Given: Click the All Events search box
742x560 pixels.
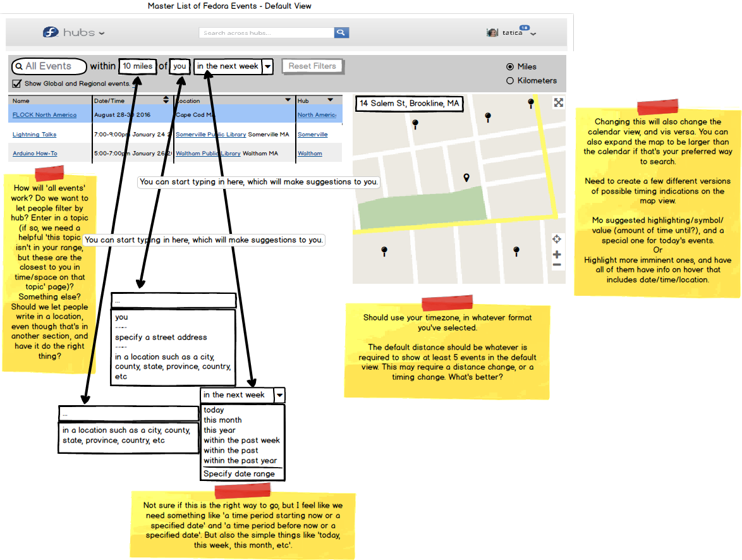Looking at the screenshot, I should pyautogui.click(x=49, y=66).
